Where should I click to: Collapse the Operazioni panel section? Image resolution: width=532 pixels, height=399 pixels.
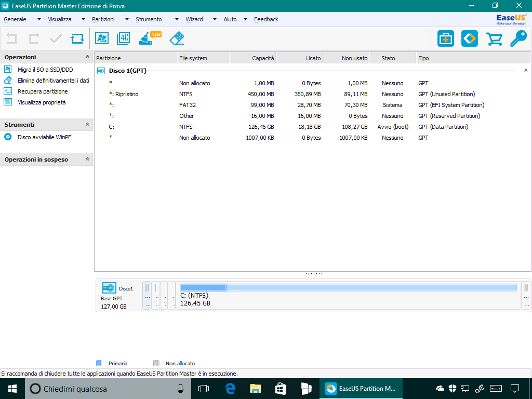[87, 57]
